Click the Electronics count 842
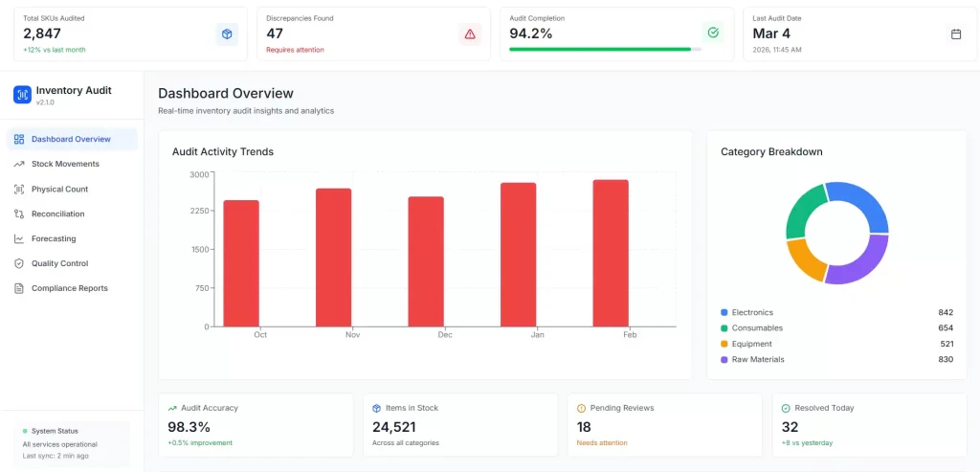 click(x=946, y=312)
